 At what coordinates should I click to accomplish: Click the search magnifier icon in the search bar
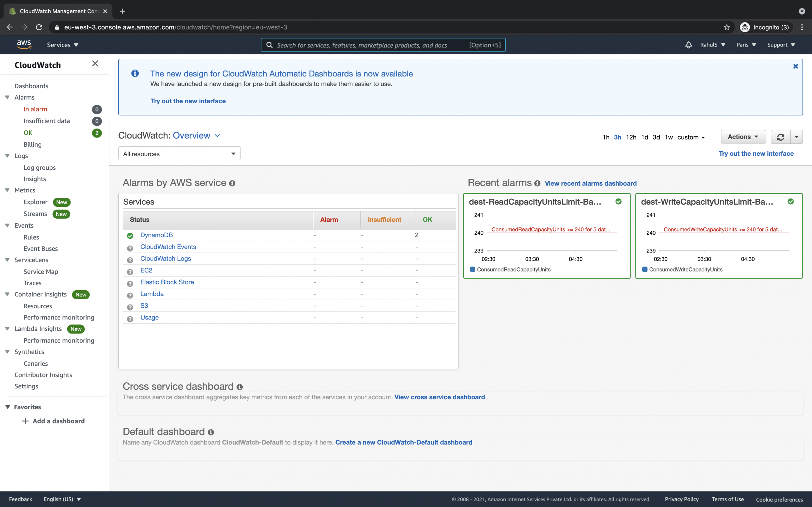(x=270, y=45)
